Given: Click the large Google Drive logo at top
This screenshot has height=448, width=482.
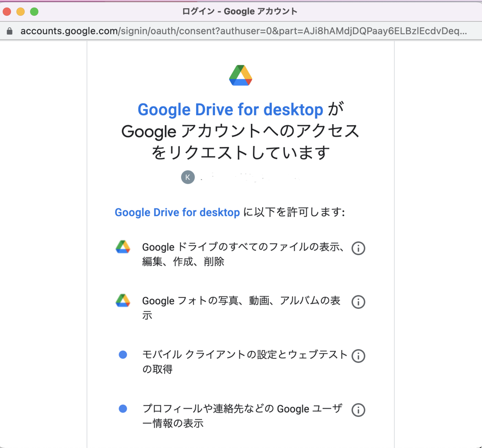Looking at the screenshot, I should pos(241,75).
